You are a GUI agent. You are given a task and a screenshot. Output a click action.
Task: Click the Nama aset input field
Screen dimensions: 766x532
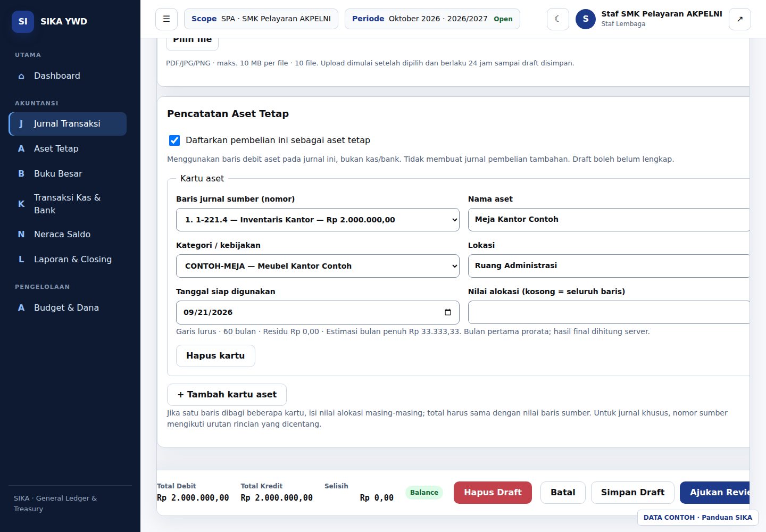click(609, 220)
